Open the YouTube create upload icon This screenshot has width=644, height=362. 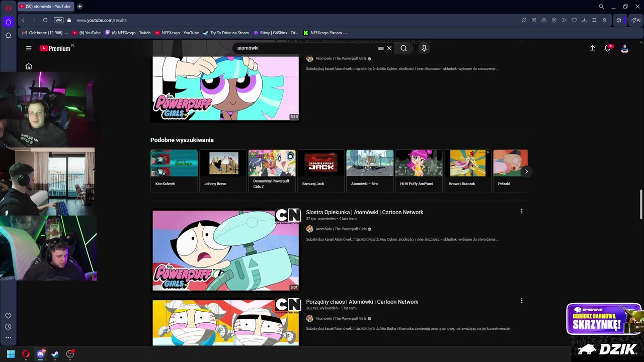tap(593, 48)
